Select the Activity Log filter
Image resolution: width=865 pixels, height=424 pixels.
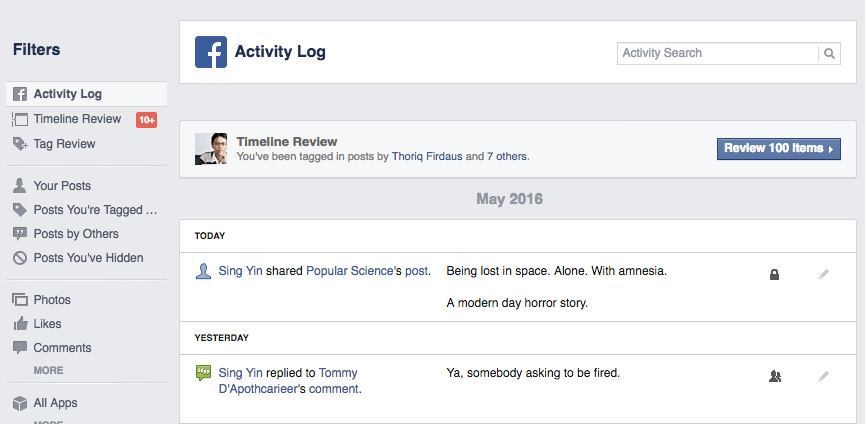87,94
